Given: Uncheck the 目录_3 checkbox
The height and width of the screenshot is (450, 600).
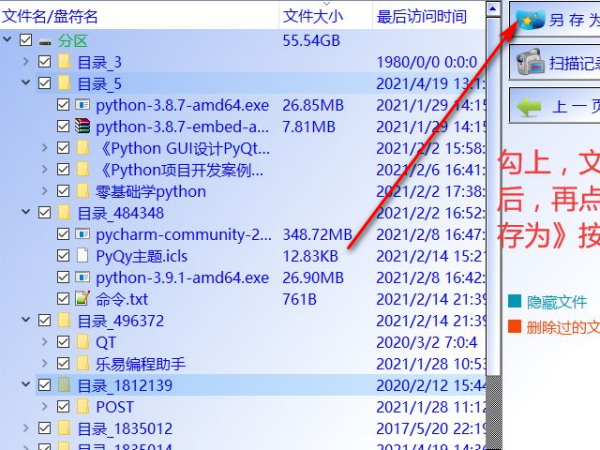Looking at the screenshot, I should coord(44,61).
